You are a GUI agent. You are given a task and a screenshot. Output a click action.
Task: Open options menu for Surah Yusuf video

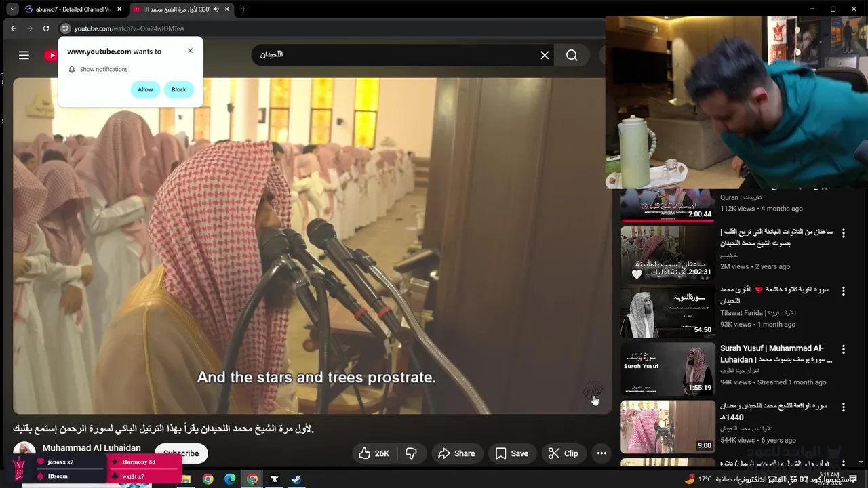[844, 350]
